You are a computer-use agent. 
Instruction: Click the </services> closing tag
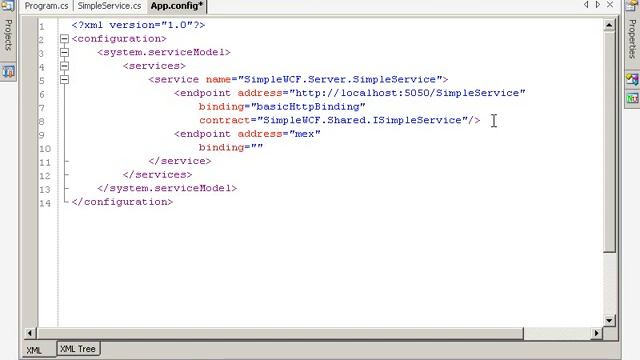(158, 175)
